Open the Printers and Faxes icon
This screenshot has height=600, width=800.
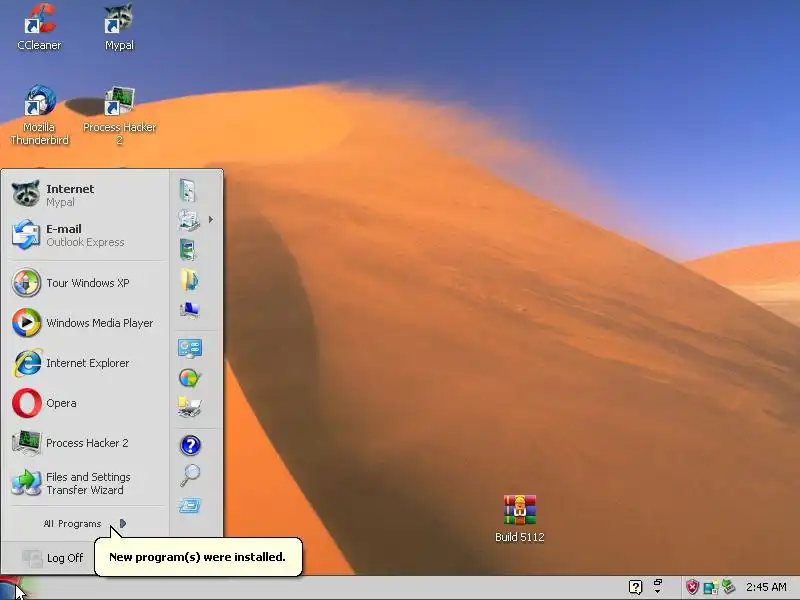190,407
